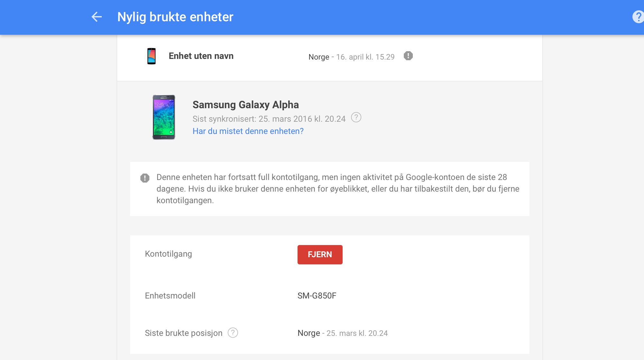Select the SM-G850F model text
Screen dimensions: 644x360
pyautogui.click(x=317, y=296)
